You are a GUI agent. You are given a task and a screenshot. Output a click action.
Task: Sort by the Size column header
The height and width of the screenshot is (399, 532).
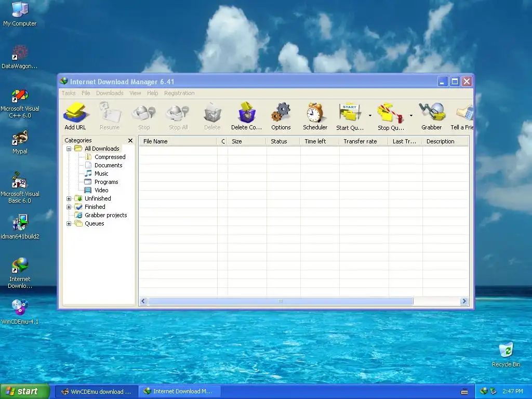click(x=247, y=141)
